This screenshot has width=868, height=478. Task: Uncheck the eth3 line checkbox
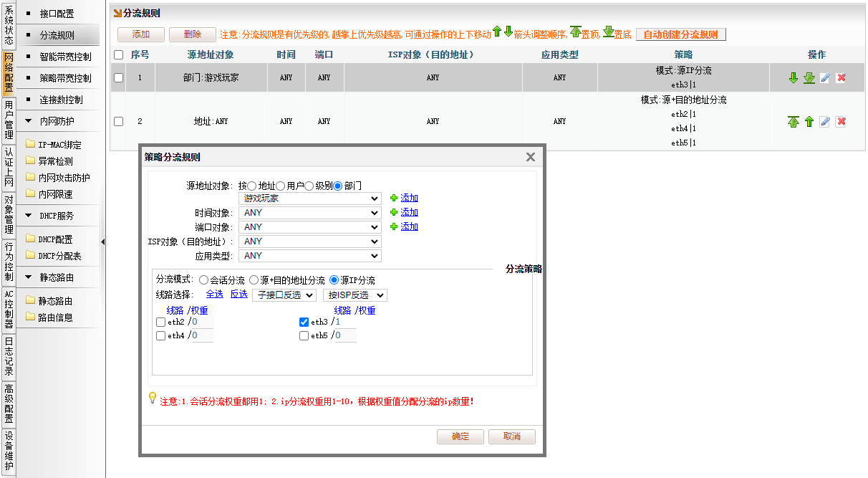[304, 322]
